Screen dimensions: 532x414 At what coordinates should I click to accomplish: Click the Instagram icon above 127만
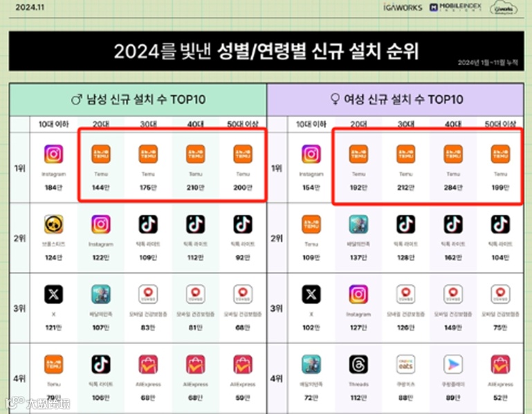[358, 294]
